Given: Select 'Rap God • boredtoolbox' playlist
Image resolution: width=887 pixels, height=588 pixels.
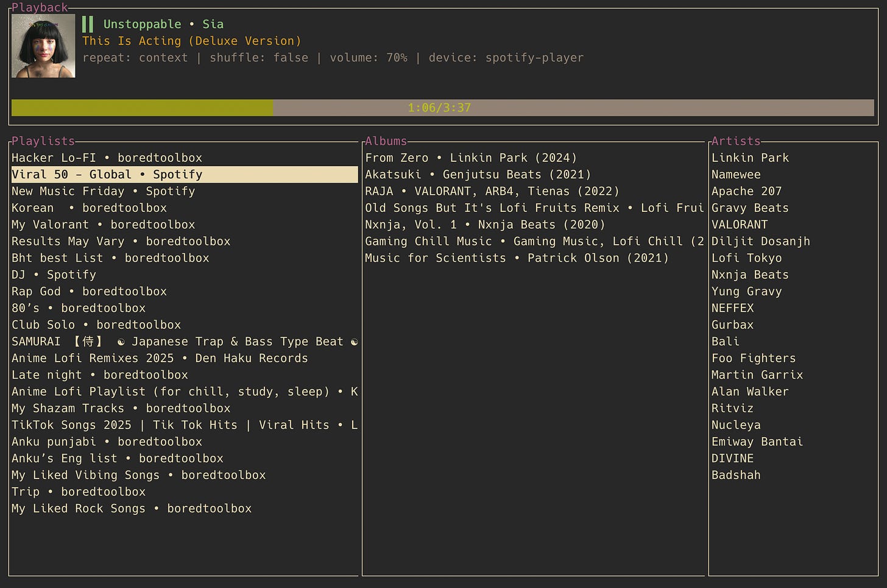Looking at the screenshot, I should tap(89, 292).
